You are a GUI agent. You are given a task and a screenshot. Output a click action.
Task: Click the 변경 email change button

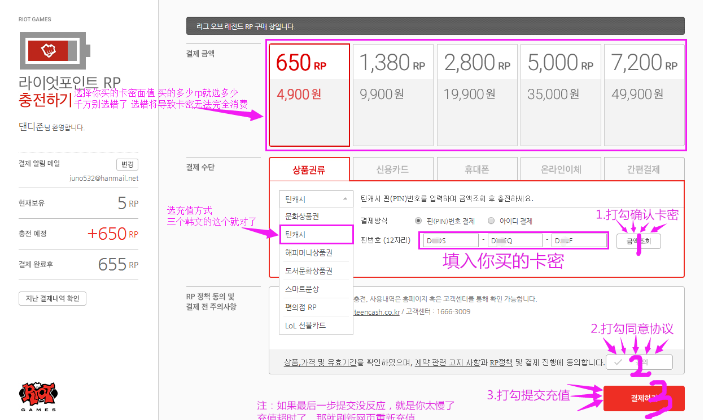pyautogui.click(x=127, y=165)
